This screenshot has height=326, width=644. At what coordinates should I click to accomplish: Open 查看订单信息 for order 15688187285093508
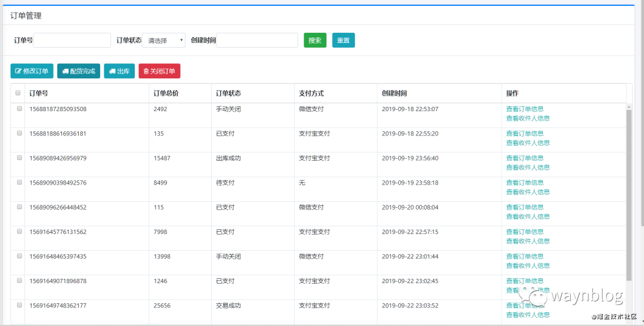click(x=525, y=109)
